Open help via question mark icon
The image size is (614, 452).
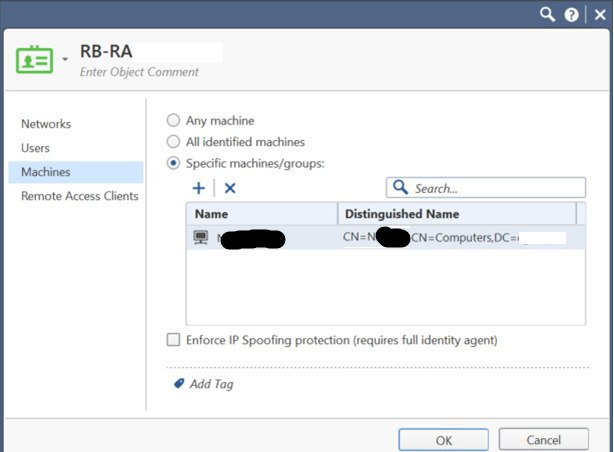tap(572, 14)
